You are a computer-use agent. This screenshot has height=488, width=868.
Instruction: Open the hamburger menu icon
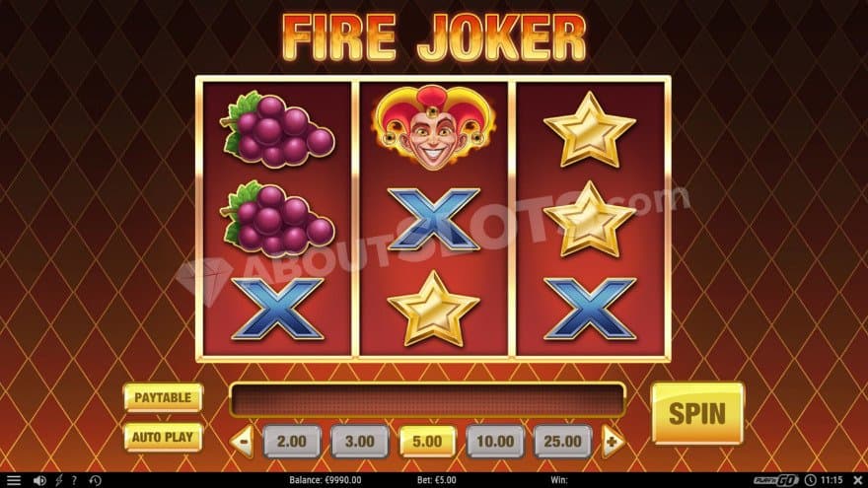click(x=13, y=480)
